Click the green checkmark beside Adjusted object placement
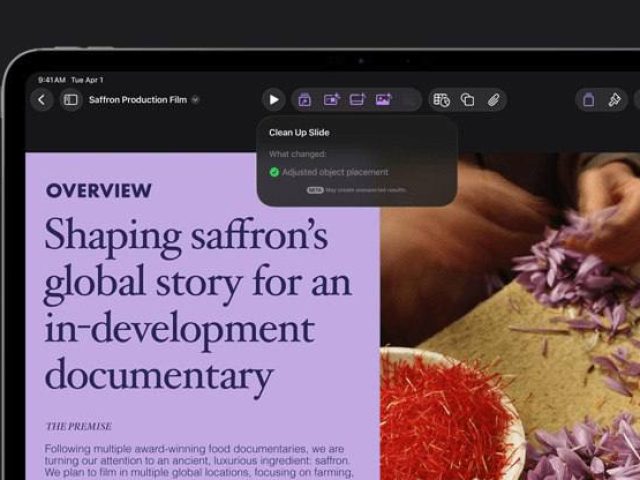The image size is (640, 480). click(274, 172)
